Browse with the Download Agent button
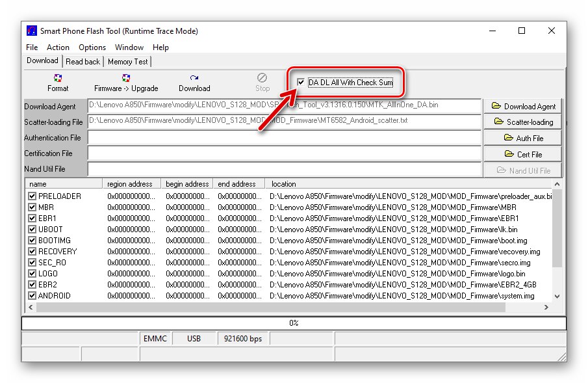588x383 pixels. pyautogui.click(x=523, y=106)
